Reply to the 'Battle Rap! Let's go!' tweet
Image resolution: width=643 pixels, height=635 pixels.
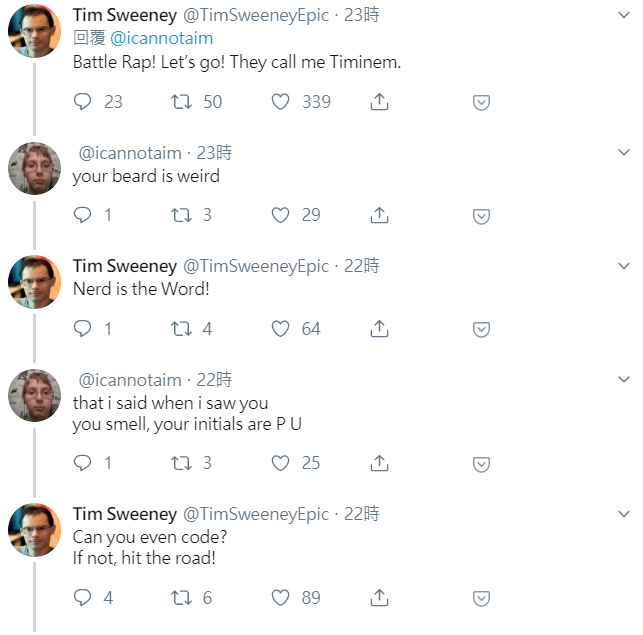click(x=82, y=101)
